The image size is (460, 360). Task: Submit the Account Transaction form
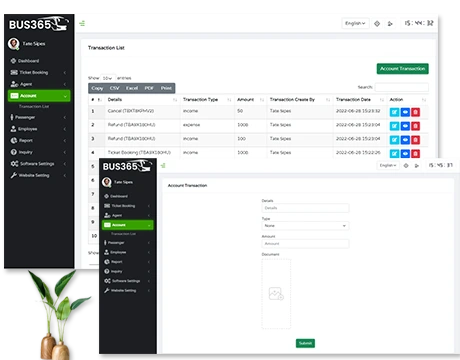(305, 343)
